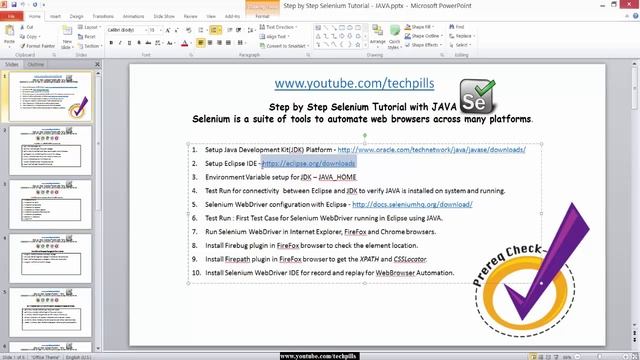Open the font name dropdown
Image resolution: width=640 pixels, height=360 pixels.
145,30
